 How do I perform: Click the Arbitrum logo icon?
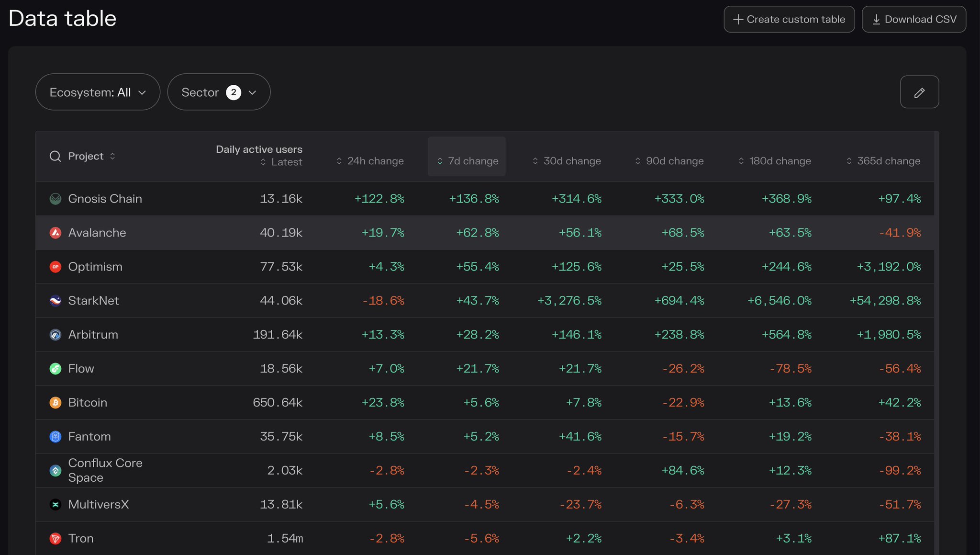point(55,334)
